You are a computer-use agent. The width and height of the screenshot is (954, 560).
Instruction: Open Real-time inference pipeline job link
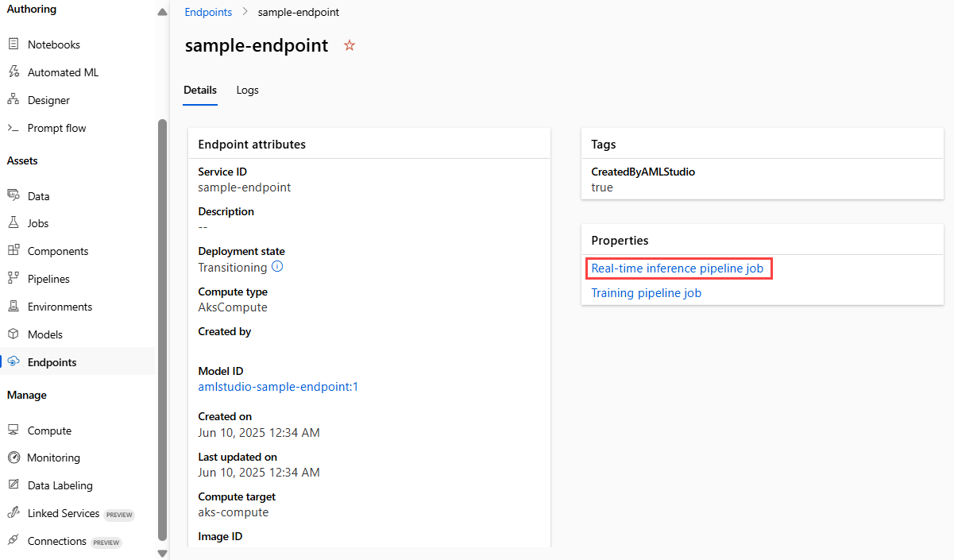(678, 268)
